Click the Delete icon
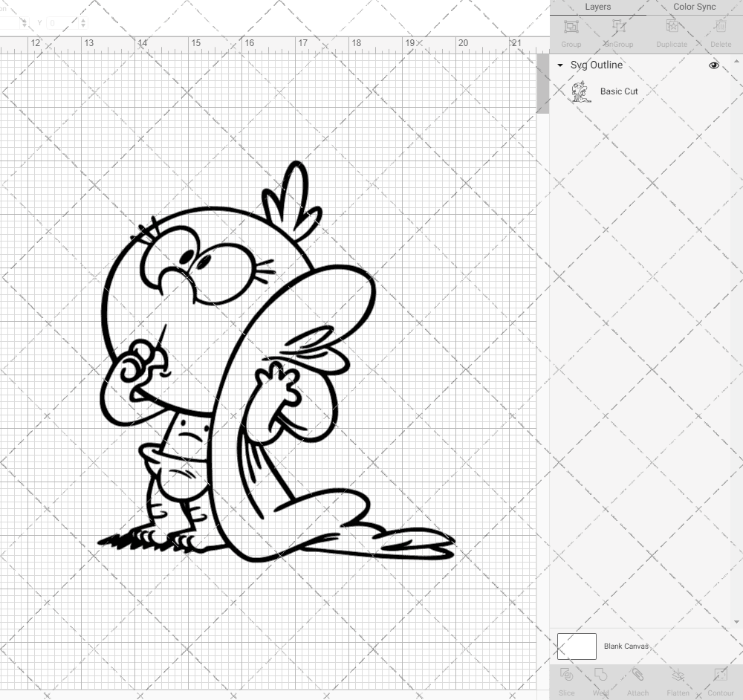This screenshot has height=700, width=743. (x=720, y=33)
